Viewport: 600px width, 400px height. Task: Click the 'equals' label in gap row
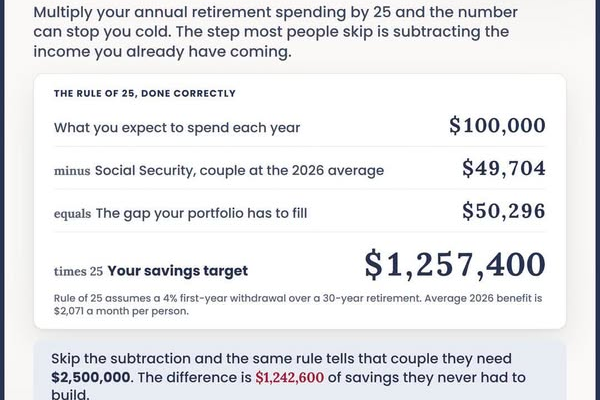tap(72, 214)
